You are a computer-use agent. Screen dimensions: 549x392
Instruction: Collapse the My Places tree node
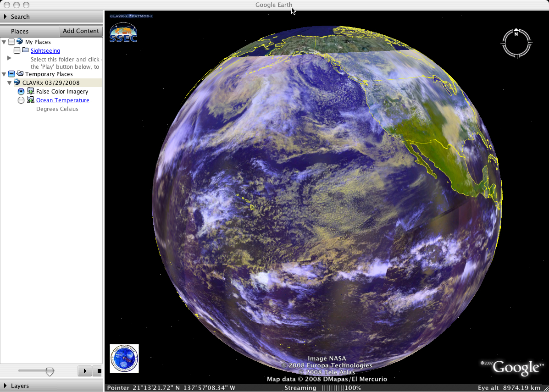(4, 42)
